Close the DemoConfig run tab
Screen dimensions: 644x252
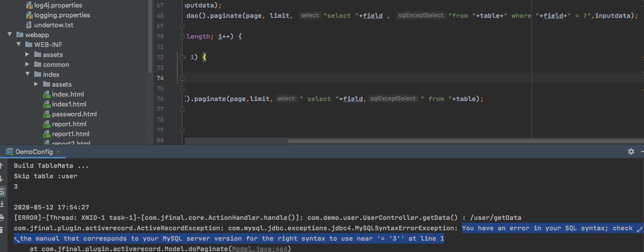click(x=58, y=152)
